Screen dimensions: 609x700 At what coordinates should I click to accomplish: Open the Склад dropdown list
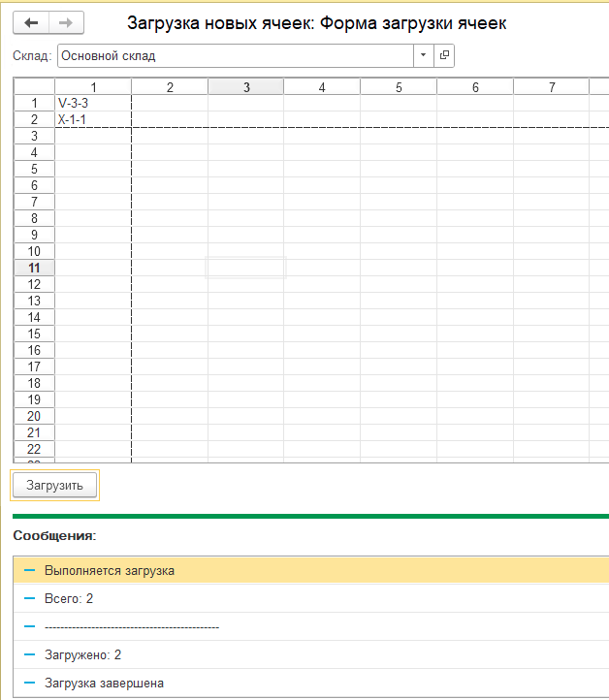pyautogui.click(x=423, y=55)
